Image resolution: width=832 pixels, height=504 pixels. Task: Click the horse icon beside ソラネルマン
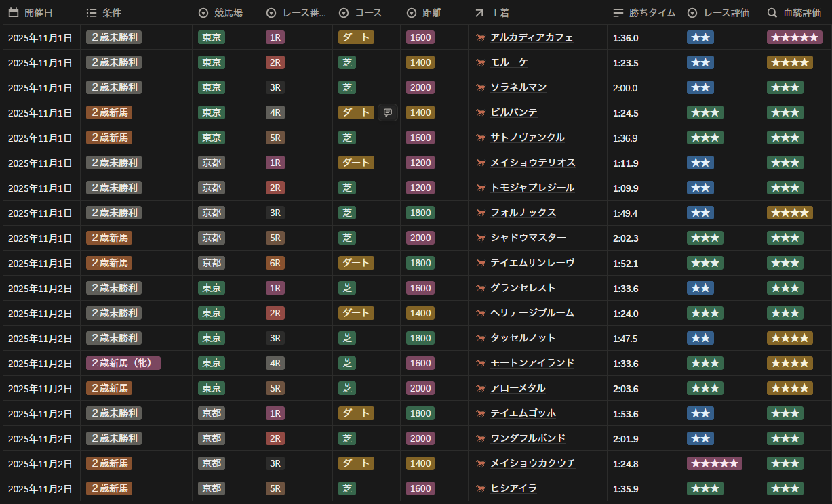[x=481, y=88]
